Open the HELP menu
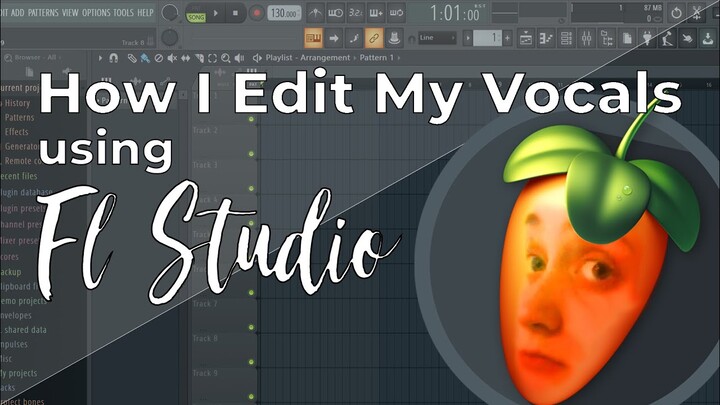 [146, 12]
